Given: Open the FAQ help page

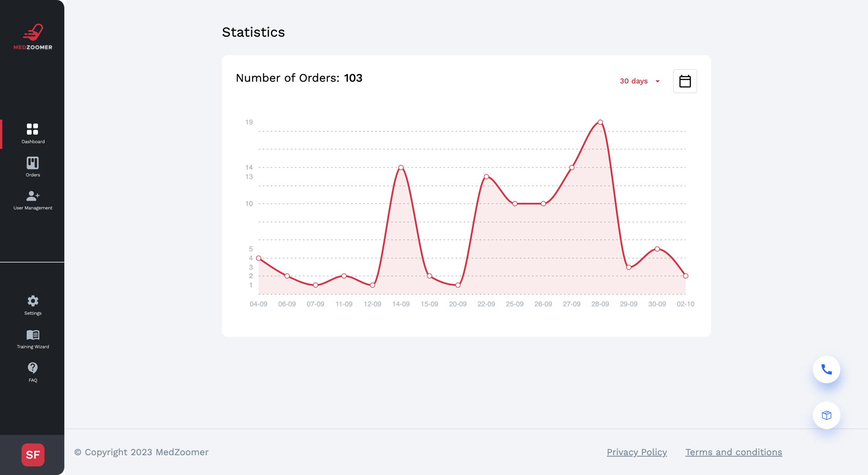Looking at the screenshot, I should tap(33, 372).
